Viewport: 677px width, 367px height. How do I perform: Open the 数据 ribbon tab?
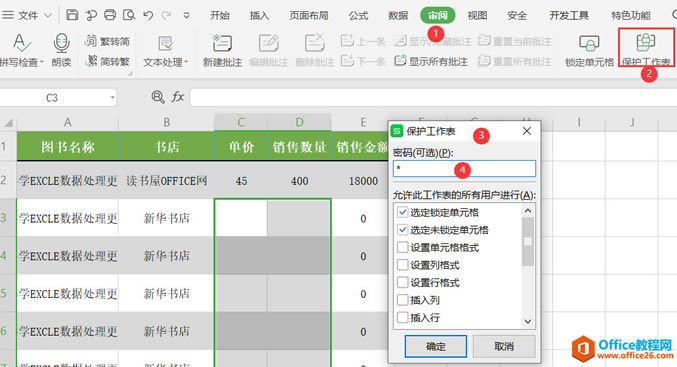[398, 16]
